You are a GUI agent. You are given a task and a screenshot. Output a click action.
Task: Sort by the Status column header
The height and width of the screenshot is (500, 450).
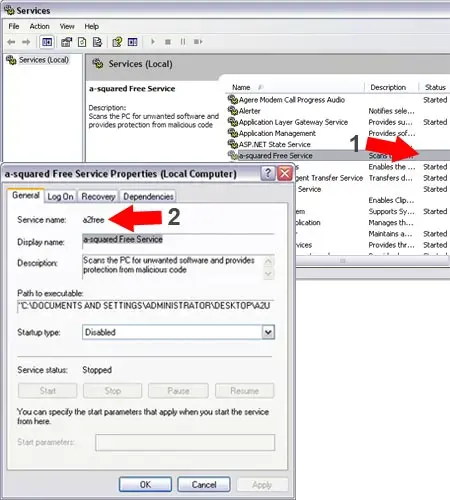tap(435, 87)
